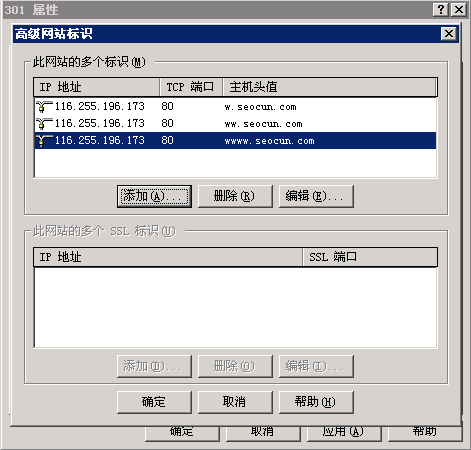The height and width of the screenshot is (450, 471).
Task: Sort by the top list's IP 地址 column header
Action: click(x=97, y=87)
